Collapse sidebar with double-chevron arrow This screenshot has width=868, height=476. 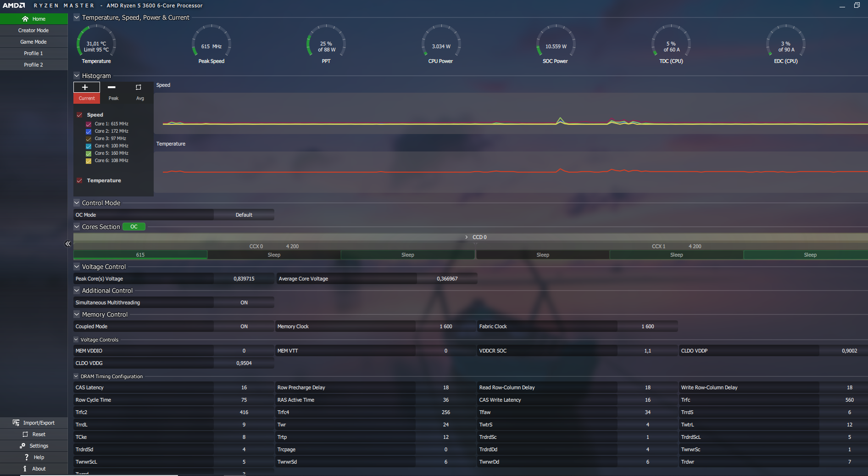(68, 244)
